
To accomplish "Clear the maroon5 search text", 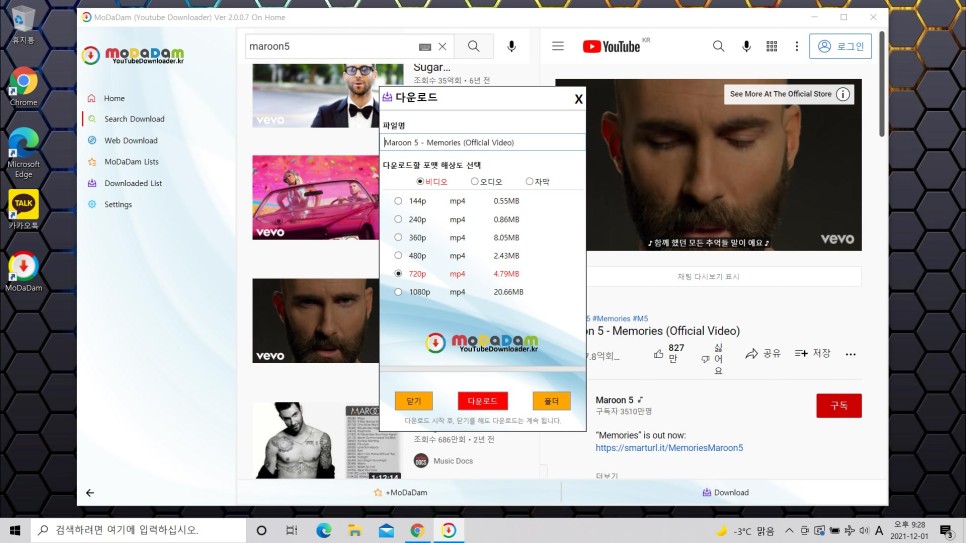I will pos(442,46).
